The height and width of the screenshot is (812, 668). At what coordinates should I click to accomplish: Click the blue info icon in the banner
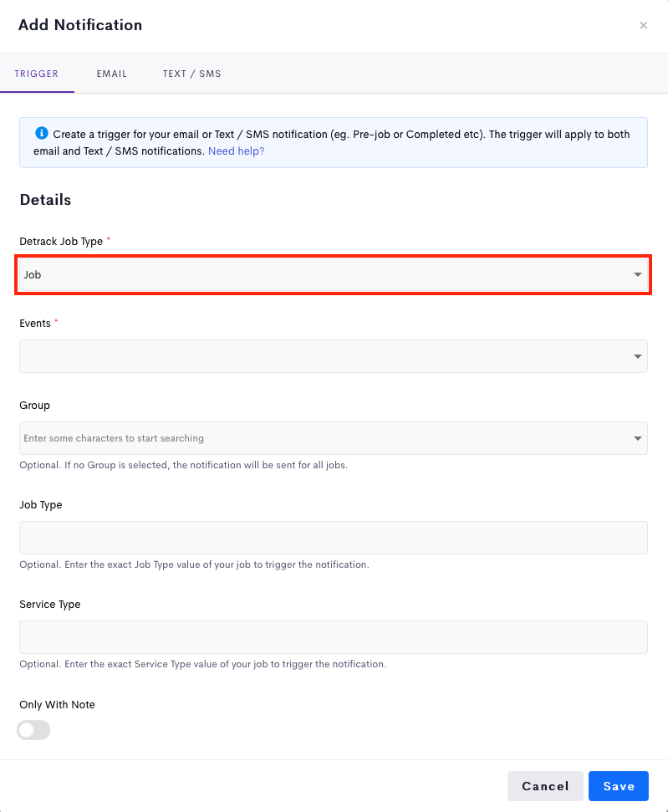[42, 133]
